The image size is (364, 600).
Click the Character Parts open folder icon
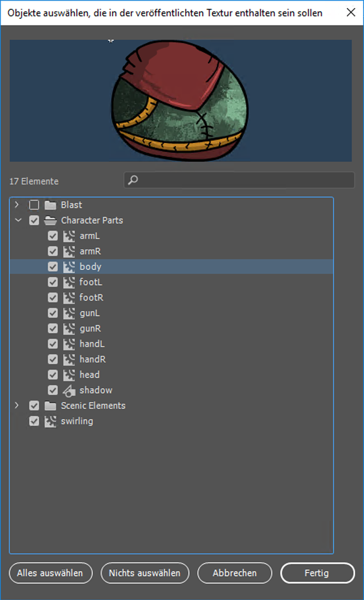point(50,221)
